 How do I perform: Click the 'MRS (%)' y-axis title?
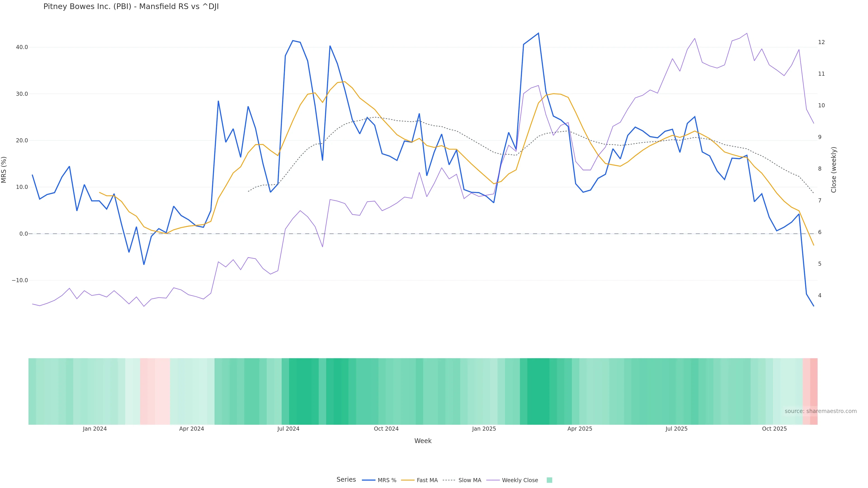pos(4,170)
